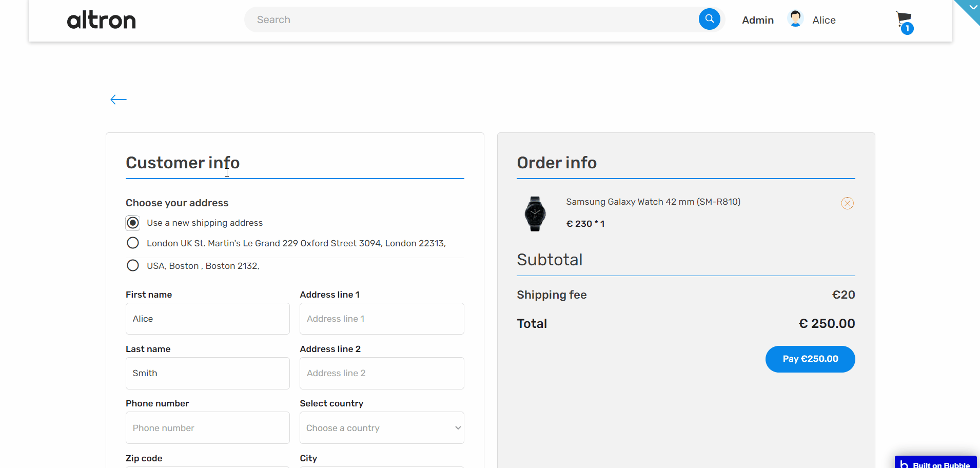Click the Alice username in header

824,20
